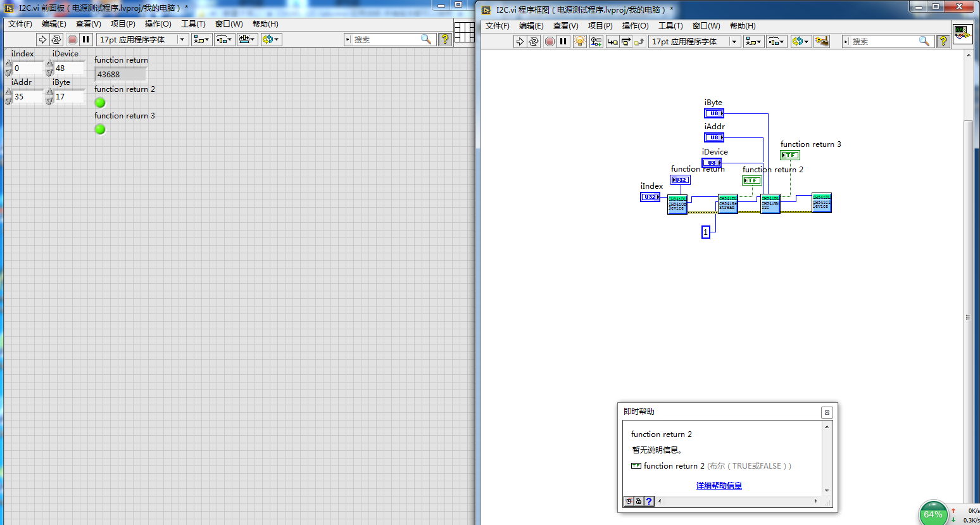The width and height of the screenshot is (980, 525).
Task: Click iAddr value field showing 35
Action: tap(28, 97)
